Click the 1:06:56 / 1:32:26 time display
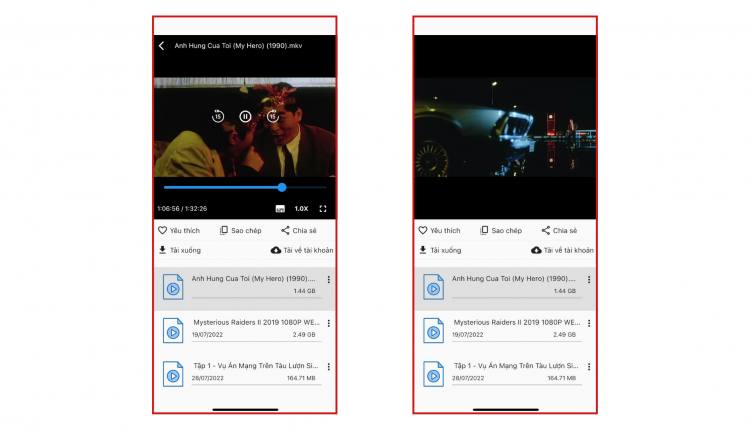Image resolution: width=750 pixels, height=430 pixels. pyautogui.click(x=182, y=209)
